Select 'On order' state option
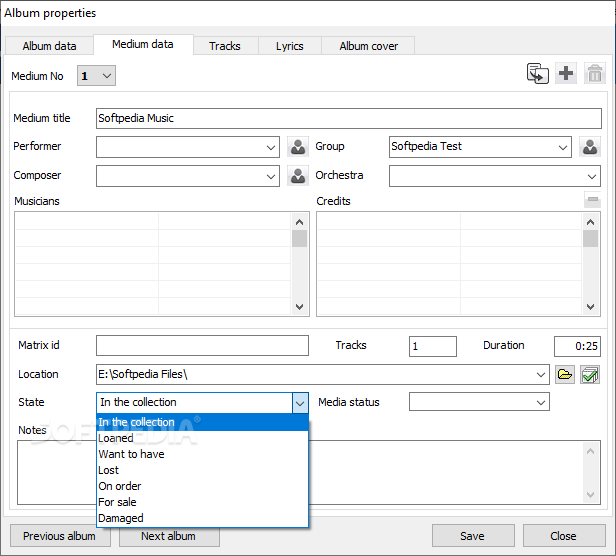The width and height of the screenshot is (616, 556). [202, 486]
